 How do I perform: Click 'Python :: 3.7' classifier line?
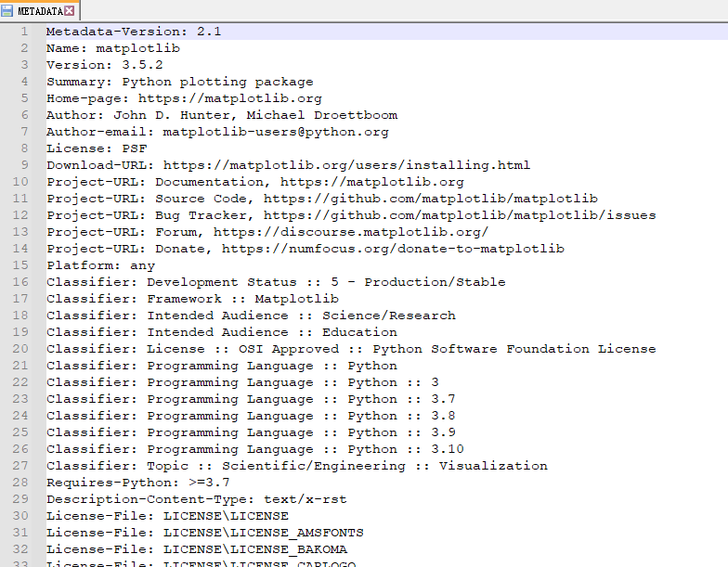point(251,399)
